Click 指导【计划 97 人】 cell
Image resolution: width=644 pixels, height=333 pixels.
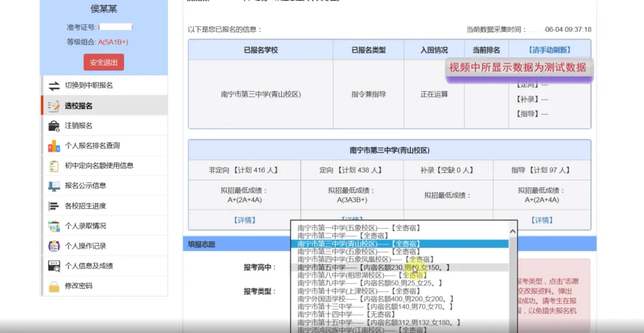tap(541, 170)
